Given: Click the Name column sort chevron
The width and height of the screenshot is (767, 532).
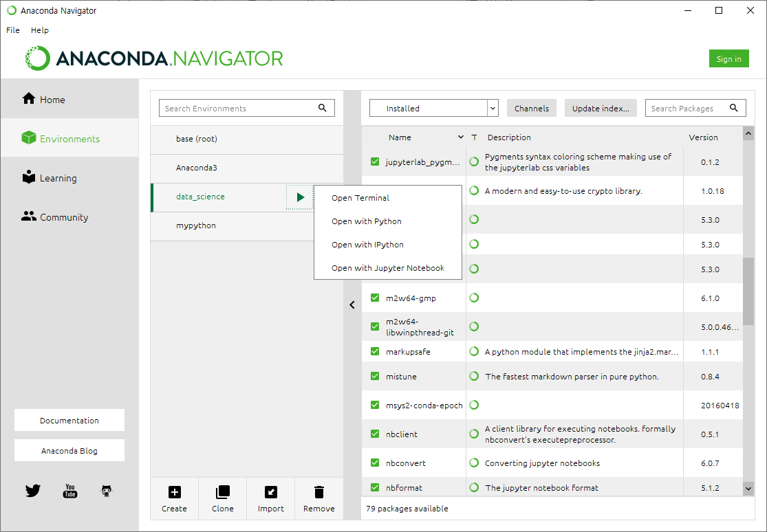Looking at the screenshot, I should coord(460,137).
